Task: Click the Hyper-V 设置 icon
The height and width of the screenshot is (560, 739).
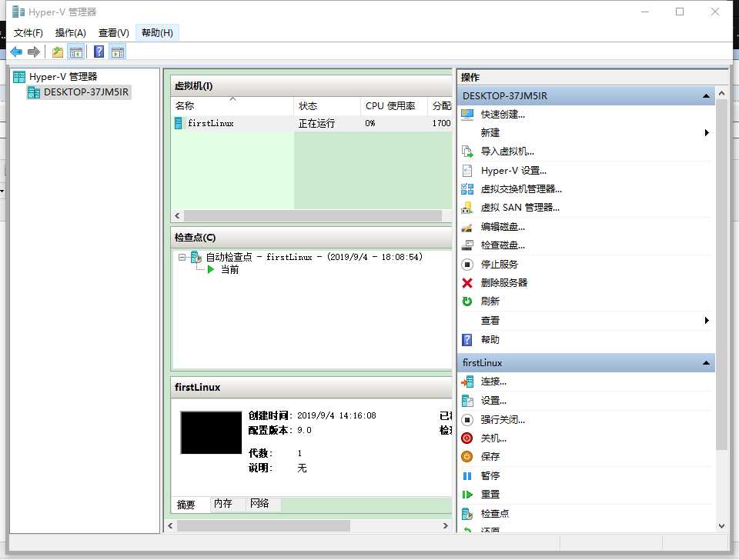Action: (467, 171)
